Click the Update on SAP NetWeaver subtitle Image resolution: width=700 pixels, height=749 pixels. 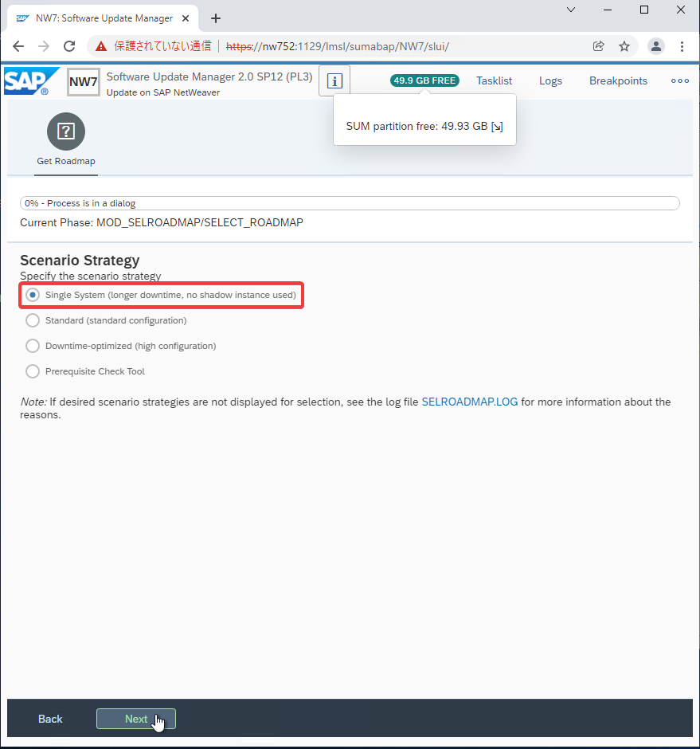pos(162,92)
